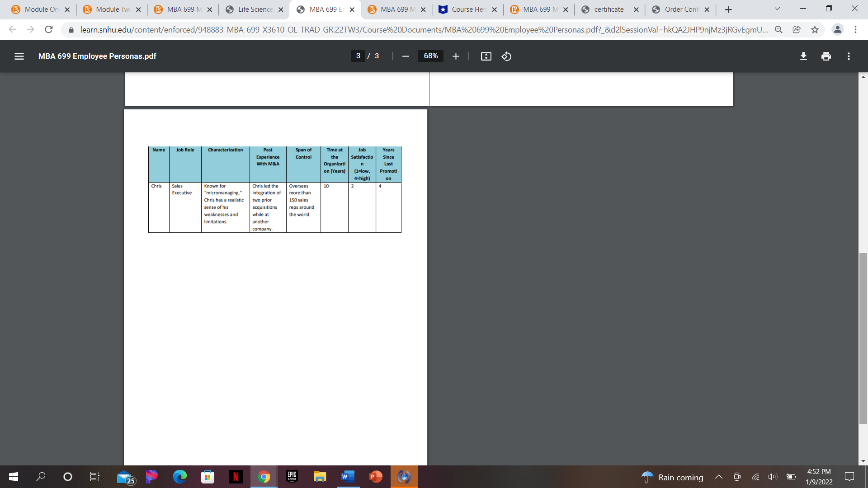The width and height of the screenshot is (868, 488).
Task: Open PDF more options menu
Action: (x=849, y=56)
